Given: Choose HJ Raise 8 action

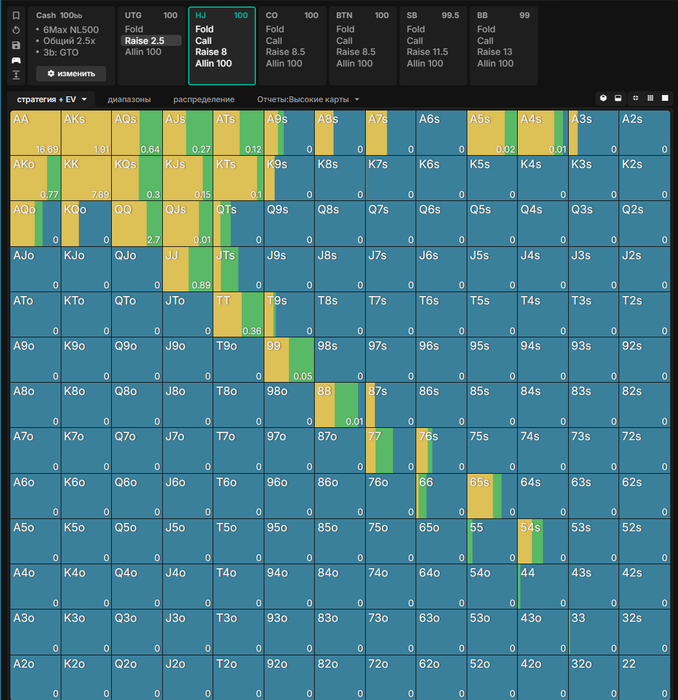Looking at the screenshot, I should click(x=211, y=52).
